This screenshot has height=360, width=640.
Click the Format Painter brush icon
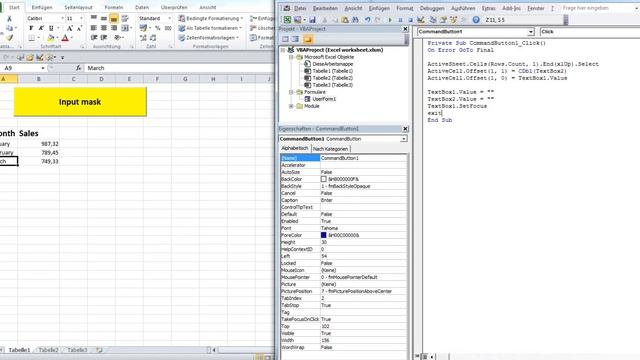pyautogui.click(x=9, y=38)
